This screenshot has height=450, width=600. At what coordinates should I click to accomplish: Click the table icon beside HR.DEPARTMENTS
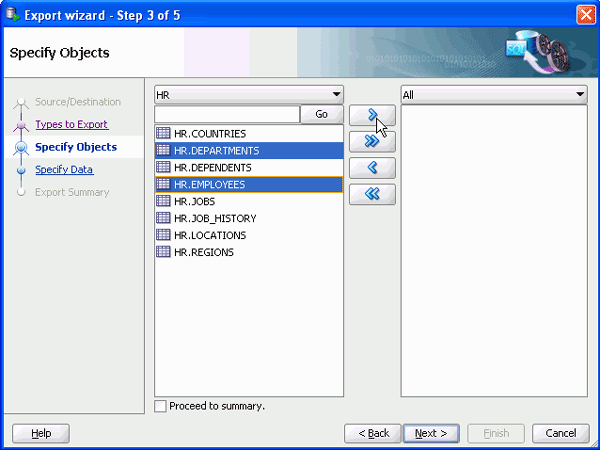163,150
